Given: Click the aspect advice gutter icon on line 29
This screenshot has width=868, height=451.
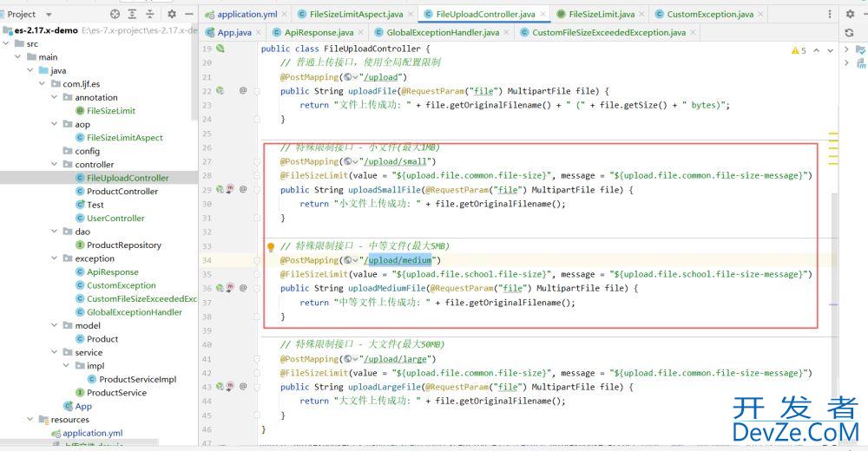Looking at the screenshot, I should (x=230, y=189).
